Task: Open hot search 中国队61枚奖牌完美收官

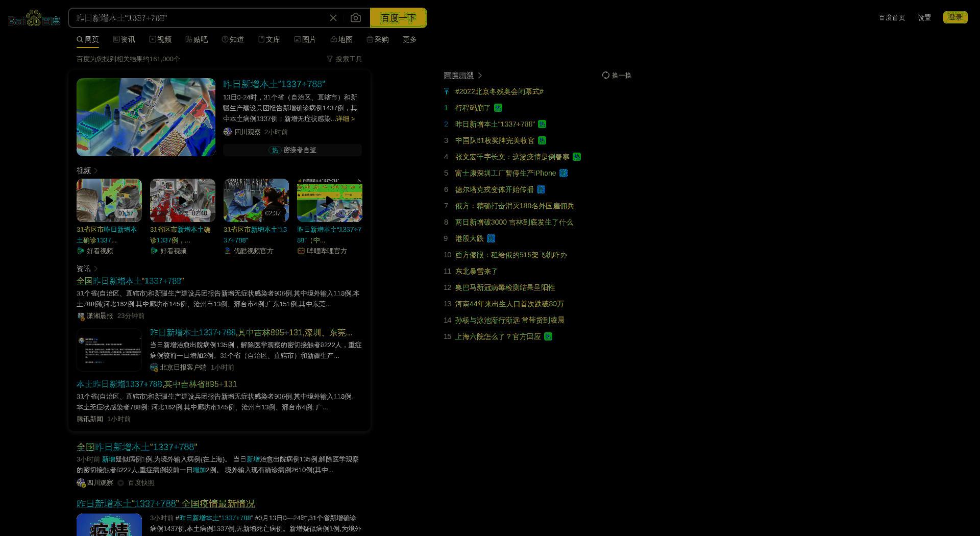Action: pos(495,140)
